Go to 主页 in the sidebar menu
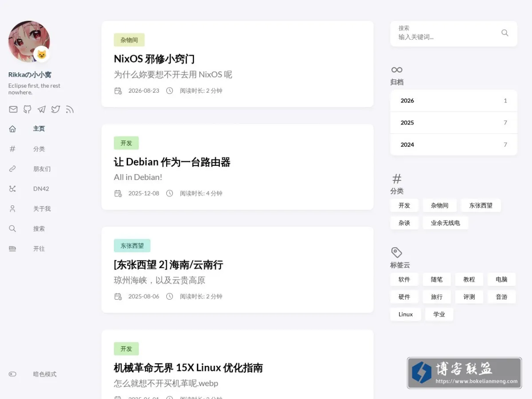 click(39, 129)
